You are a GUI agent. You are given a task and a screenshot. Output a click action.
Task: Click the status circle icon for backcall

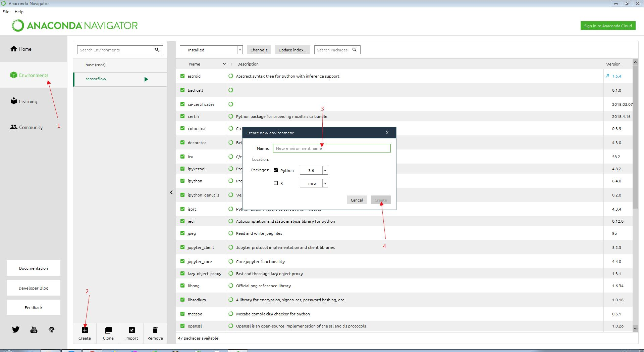pos(231,90)
